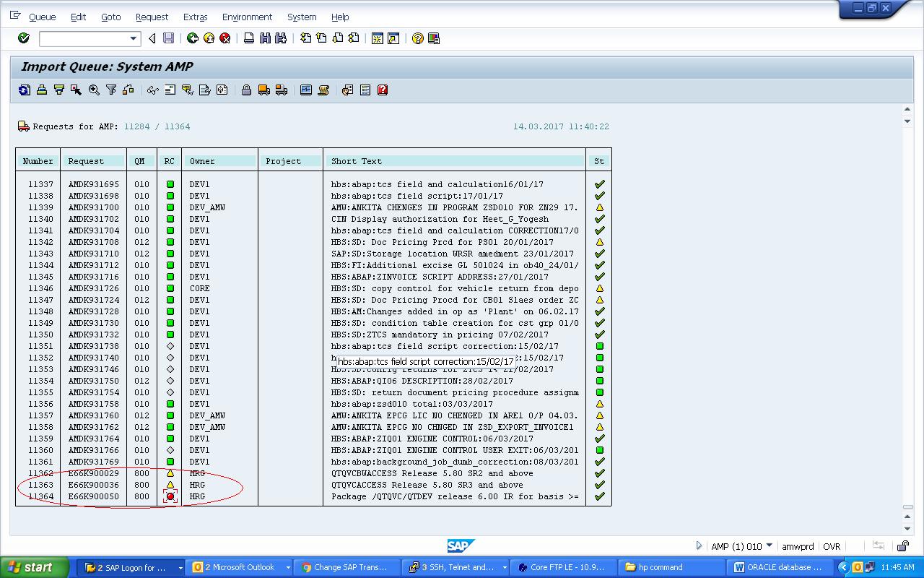Viewport: 924px width, 578px height.
Task: Select request E66K900029
Action: tap(94, 473)
